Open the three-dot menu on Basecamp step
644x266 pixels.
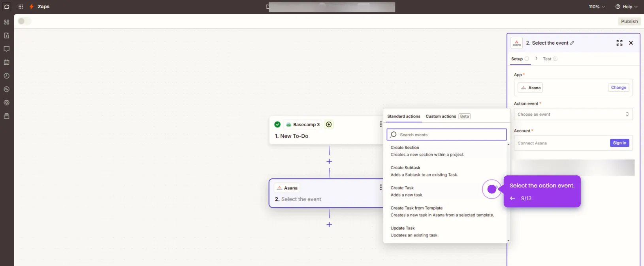[380, 124]
